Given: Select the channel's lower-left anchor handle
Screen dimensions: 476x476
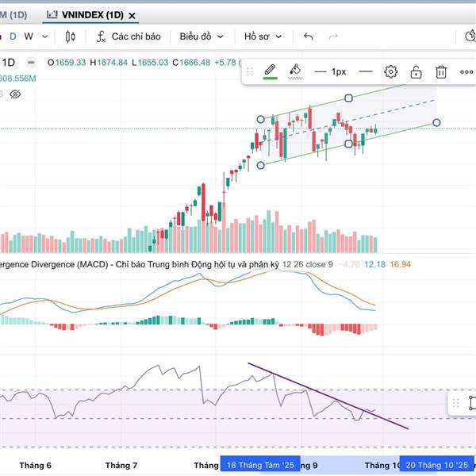Looking at the screenshot, I should coord(260,166).
